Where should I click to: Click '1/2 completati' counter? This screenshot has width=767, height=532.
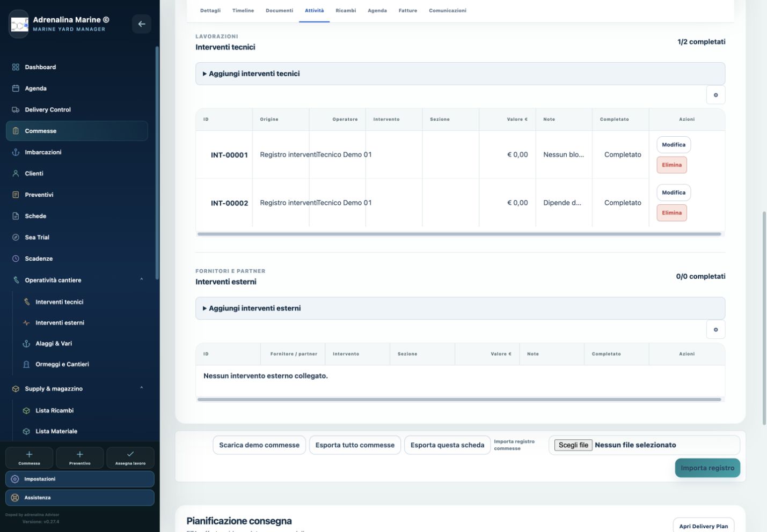[x=701, y=42]
